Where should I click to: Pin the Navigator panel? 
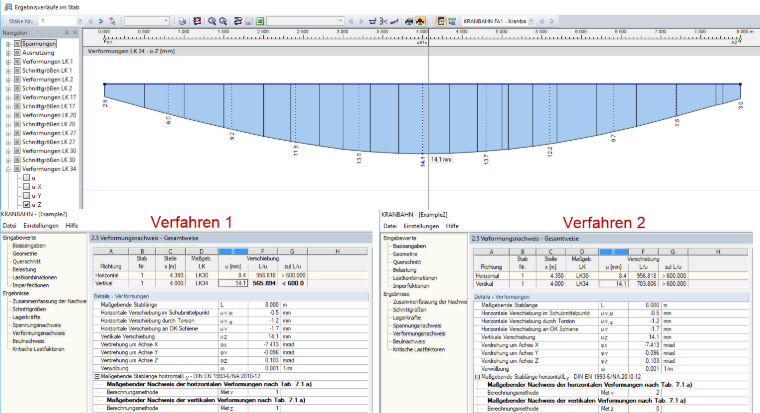(x=67, y=32)
